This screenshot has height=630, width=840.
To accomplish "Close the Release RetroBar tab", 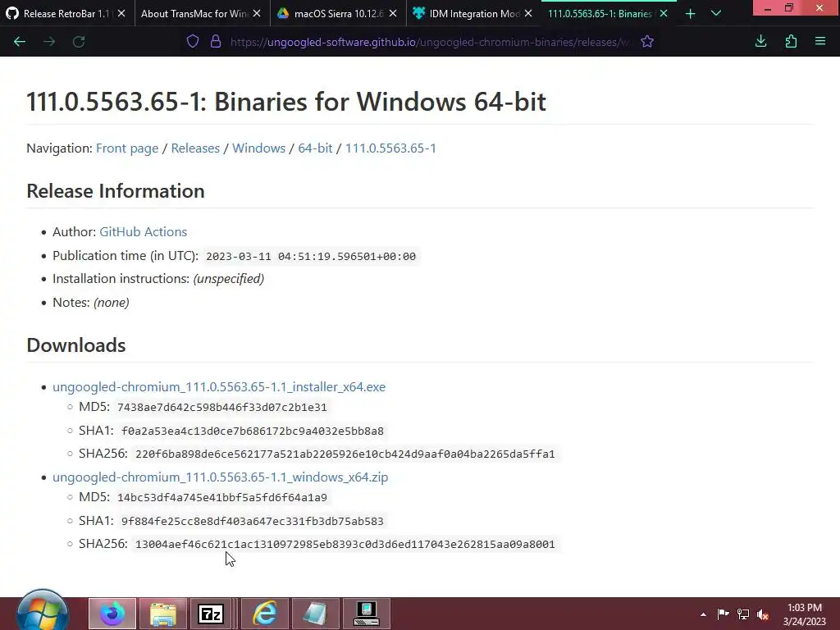I will click(121, 14).
